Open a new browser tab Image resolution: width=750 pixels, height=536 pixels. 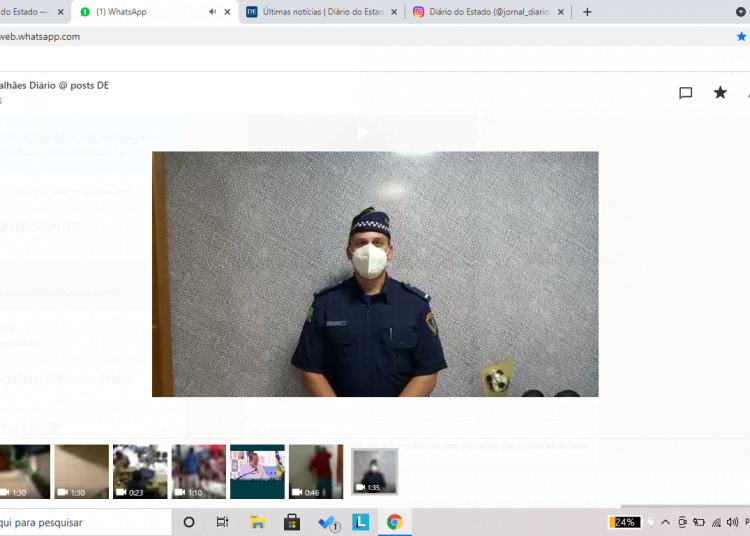pos(587,12)
